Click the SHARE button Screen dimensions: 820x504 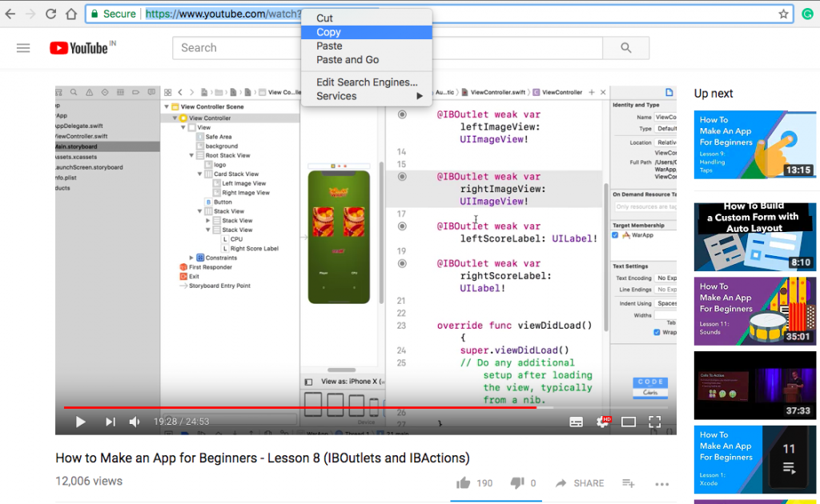point(580,483)
